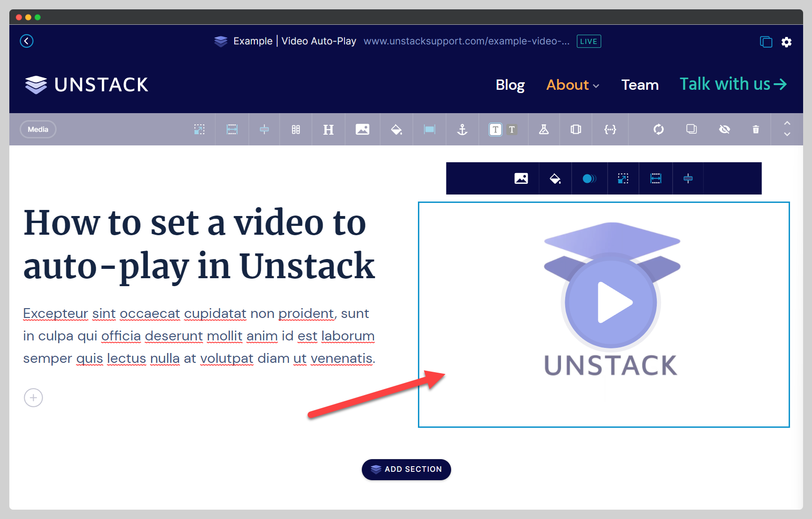The width and height of the screenshot is (812, 519).
Task: Click the ADD SECTION button
Action: point(406,469)
